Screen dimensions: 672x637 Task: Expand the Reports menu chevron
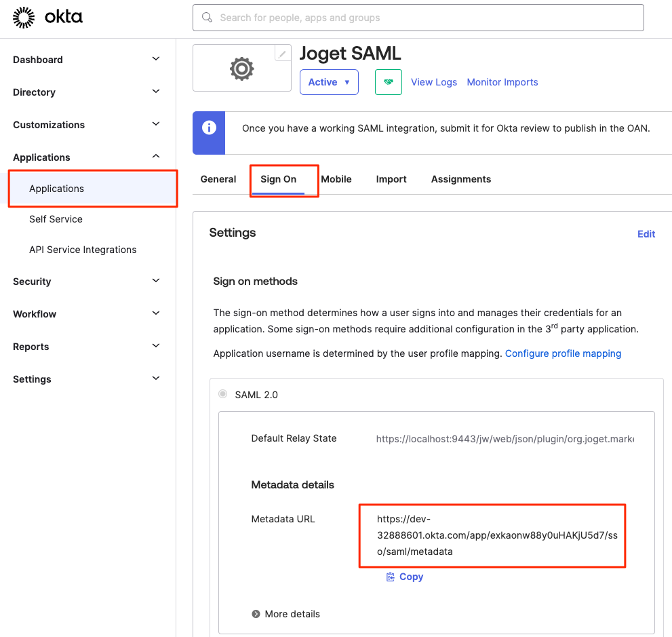(156, 346)
